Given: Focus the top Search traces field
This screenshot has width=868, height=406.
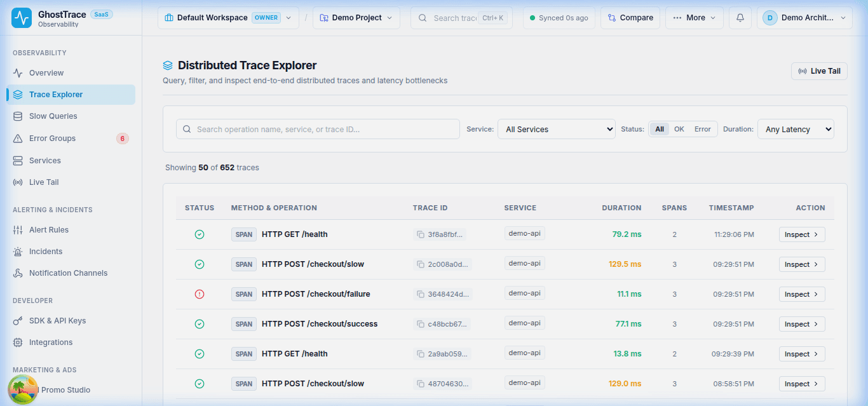Looking at the screenshot, I should pos(461,18).
